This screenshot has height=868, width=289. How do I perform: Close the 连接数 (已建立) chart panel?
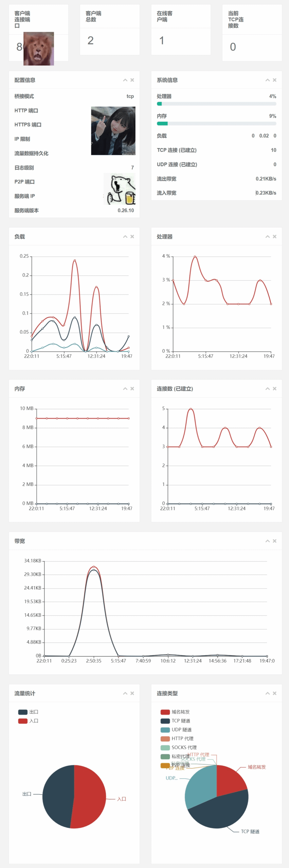(274, 389)
